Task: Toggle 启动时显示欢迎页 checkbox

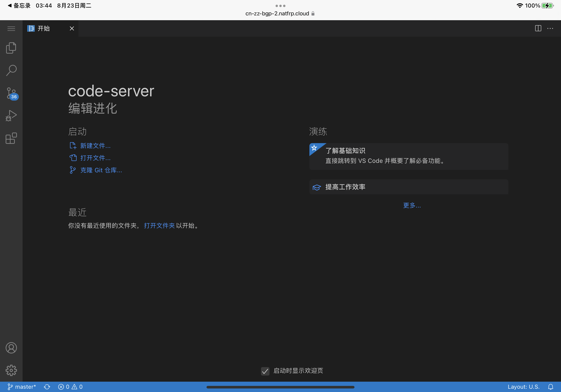Action: point(265,371)
